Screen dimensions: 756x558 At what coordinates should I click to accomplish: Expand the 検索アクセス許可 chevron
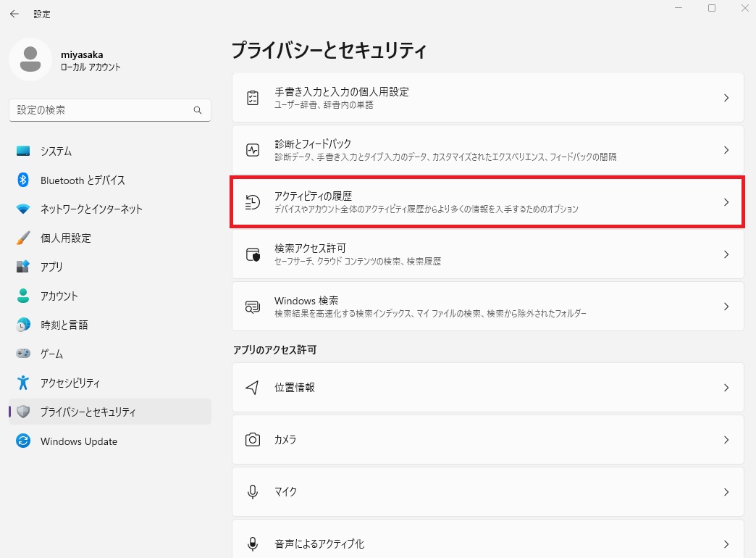click(726, 254)
